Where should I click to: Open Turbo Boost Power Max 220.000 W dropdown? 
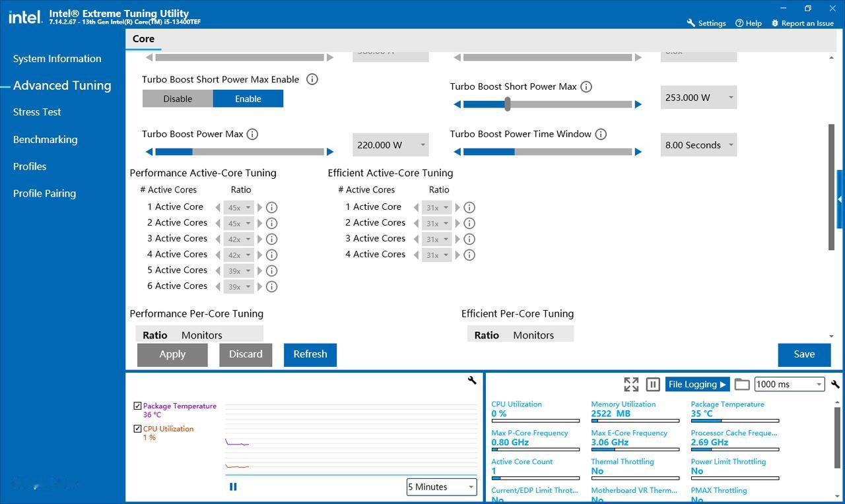point(390,145)
